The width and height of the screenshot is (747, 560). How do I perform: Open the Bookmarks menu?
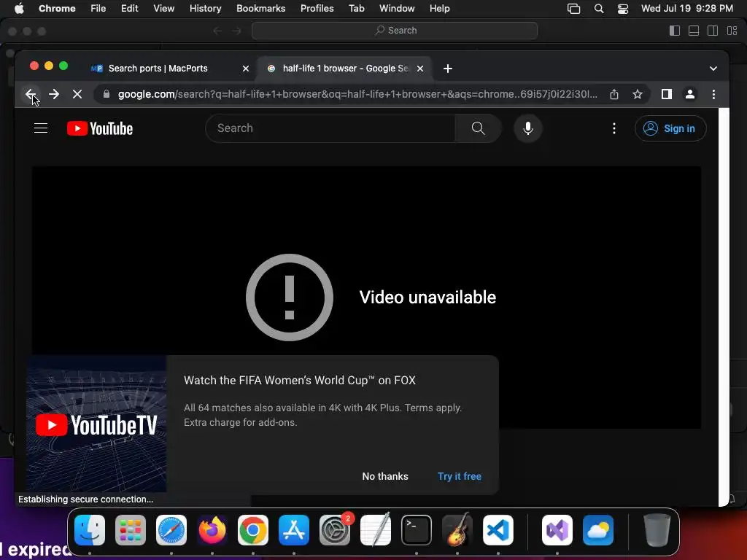[261, 9]
